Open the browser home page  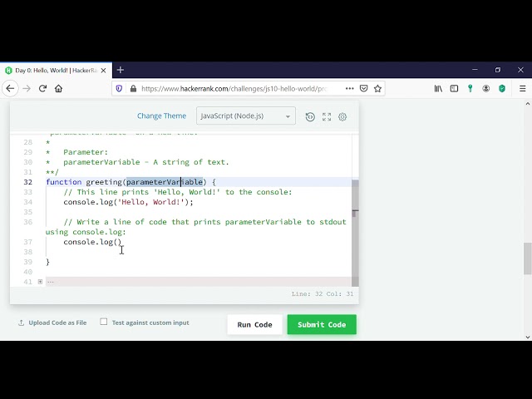tap(59, 89)
